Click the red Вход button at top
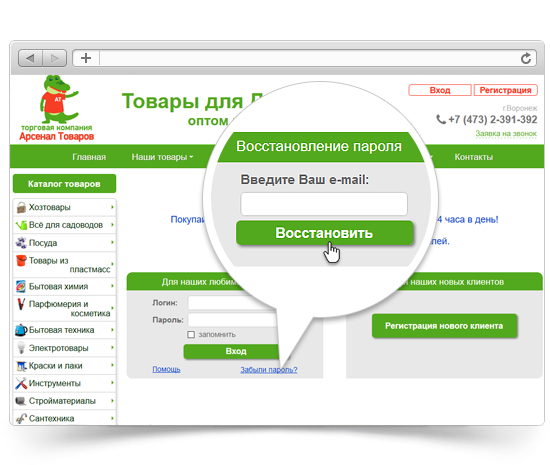 tap(440, 90)
